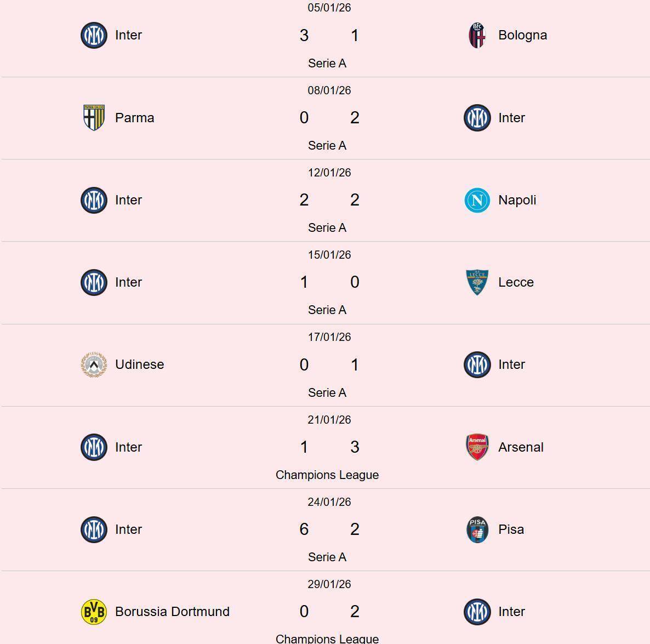Click the Pisa club crest
The image size is (650, 644).
477,529
